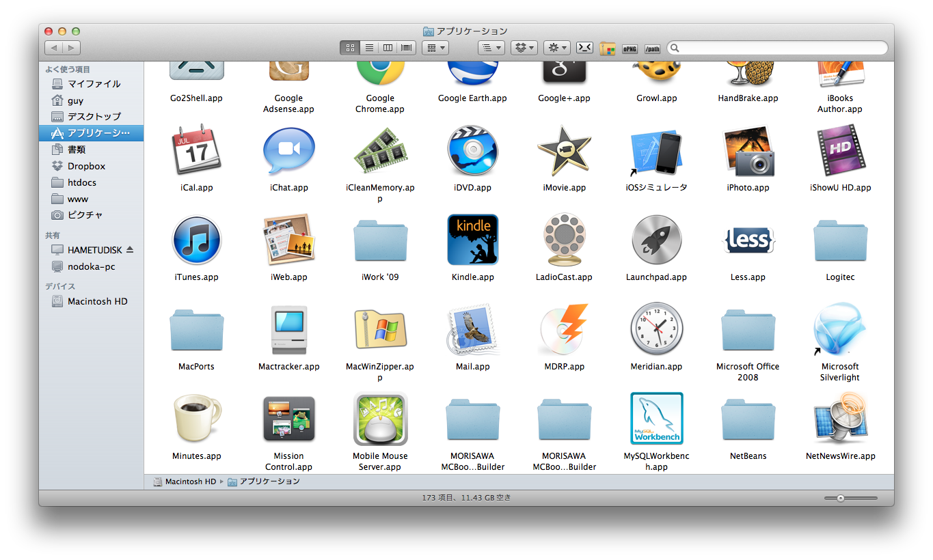Click the Go2Shell terminal toolbar icon
Image resolution: width=933 pixels, height=560 pixels.
pos(584,48)
